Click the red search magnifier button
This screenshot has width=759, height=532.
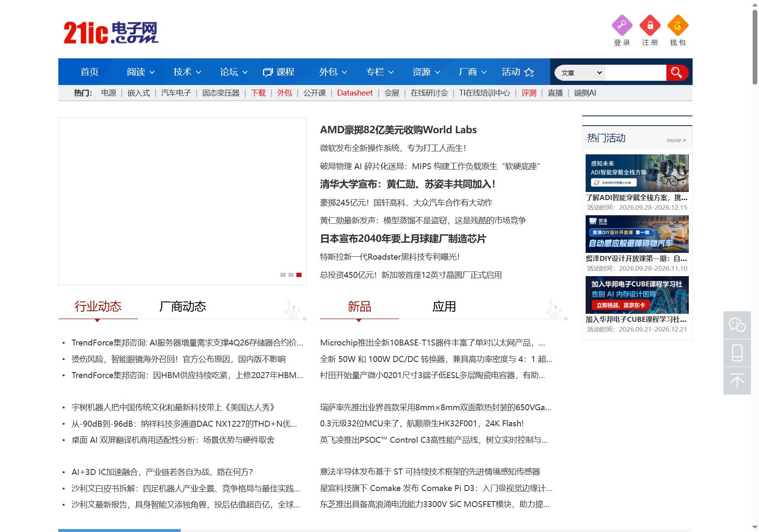coord(677,73)
